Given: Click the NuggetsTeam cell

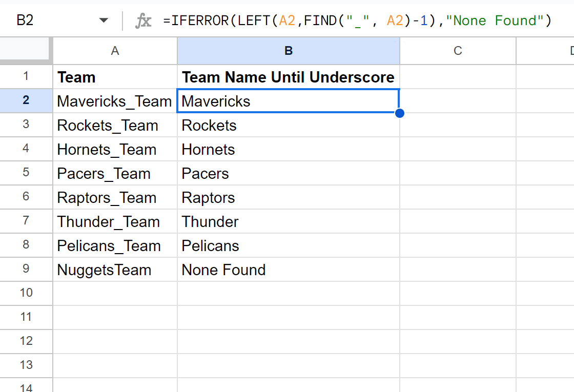Looking at the screenshot, I should [114, 270].
